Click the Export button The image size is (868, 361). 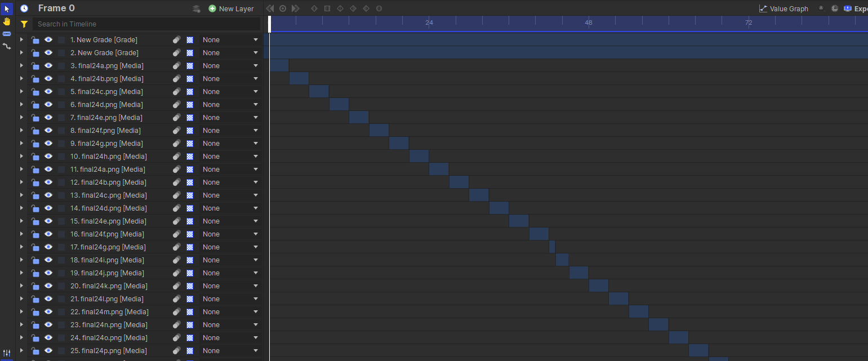(856, 8)
